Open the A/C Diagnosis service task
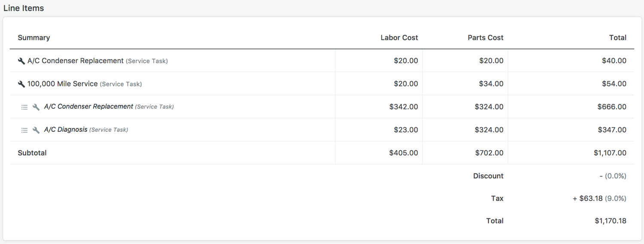This screenshot has width=644, height=244. pyautogui.click(x=66, y=130)
